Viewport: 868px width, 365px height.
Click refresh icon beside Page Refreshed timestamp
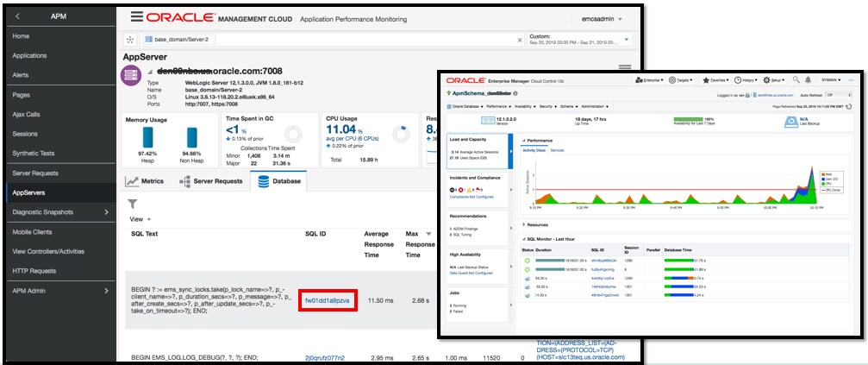(x=849, y=106)
